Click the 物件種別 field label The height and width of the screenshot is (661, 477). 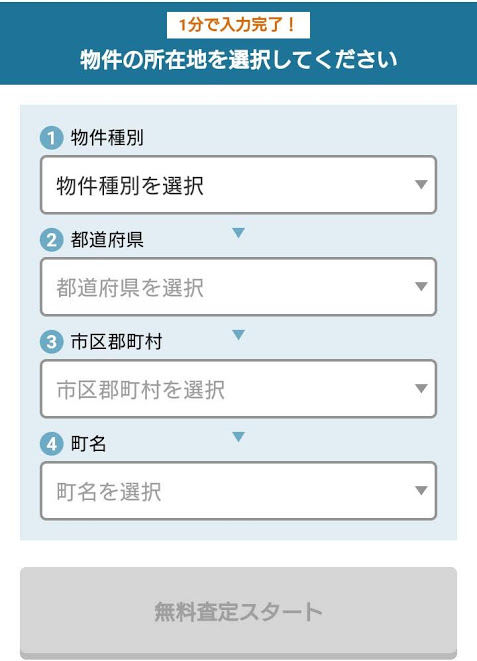click(x=107, y=138)
